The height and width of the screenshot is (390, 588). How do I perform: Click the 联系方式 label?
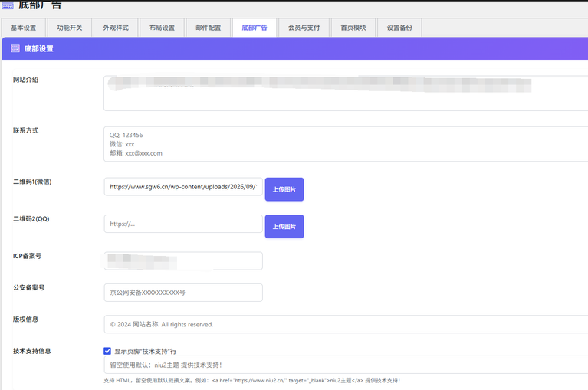pos(25,130)
